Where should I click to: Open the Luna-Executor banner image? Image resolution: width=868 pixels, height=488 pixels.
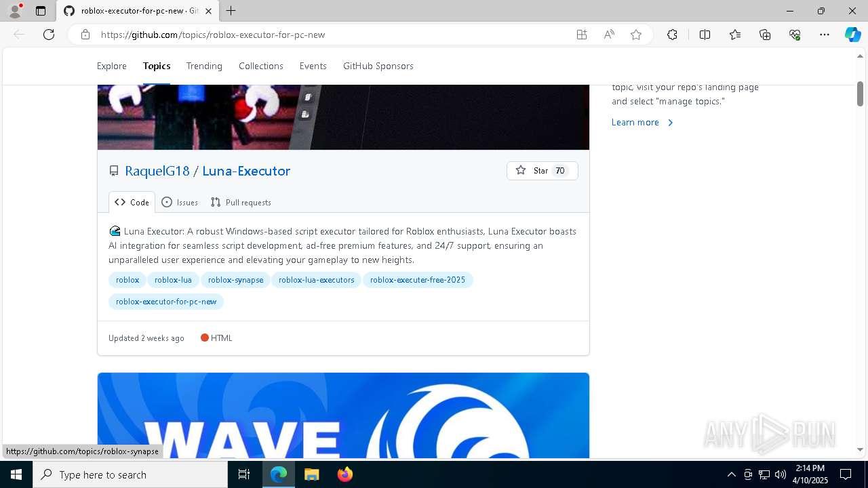point(343,117)
